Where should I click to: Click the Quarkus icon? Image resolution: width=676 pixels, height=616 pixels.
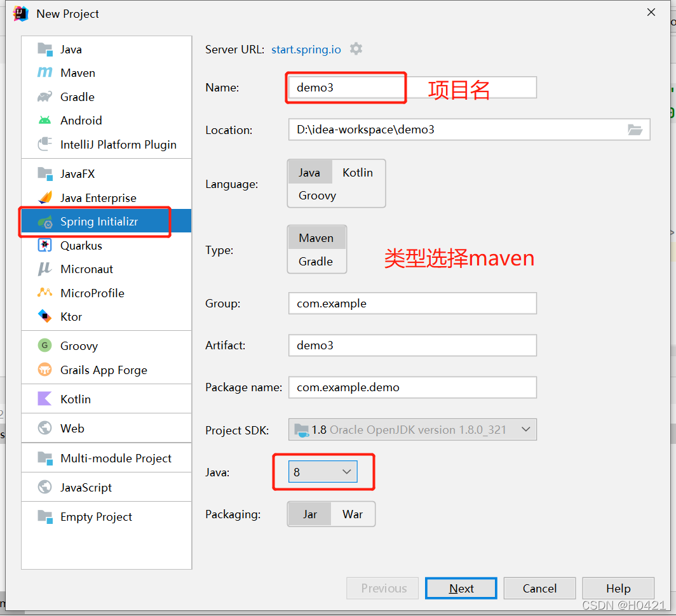click(x=45, y=245)
